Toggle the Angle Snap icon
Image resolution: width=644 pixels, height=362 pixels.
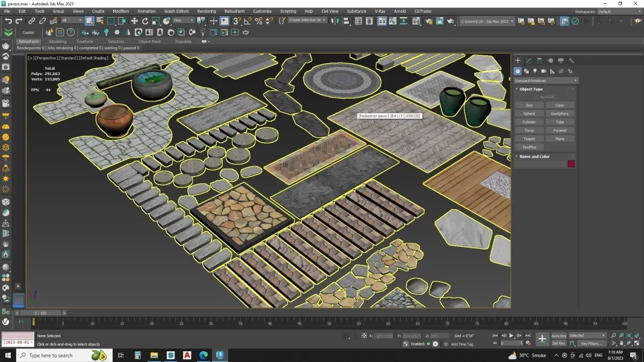(248, 21)
